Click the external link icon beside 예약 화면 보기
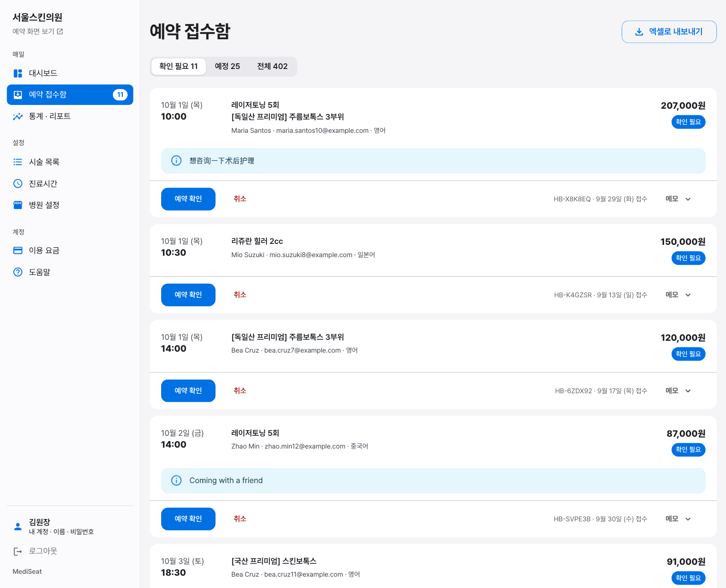 [x=60, y=32]
